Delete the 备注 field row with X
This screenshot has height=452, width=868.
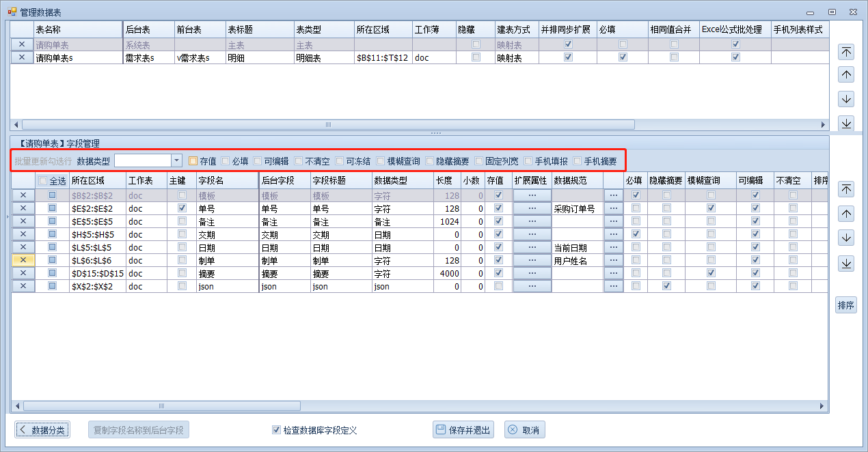point(23,222)
